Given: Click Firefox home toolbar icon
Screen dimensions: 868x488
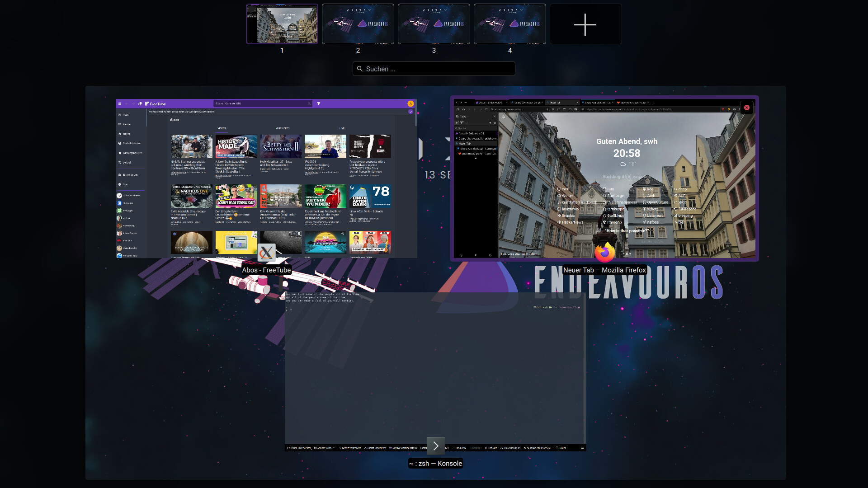Looking at the screenshot, I should [463, 109].
